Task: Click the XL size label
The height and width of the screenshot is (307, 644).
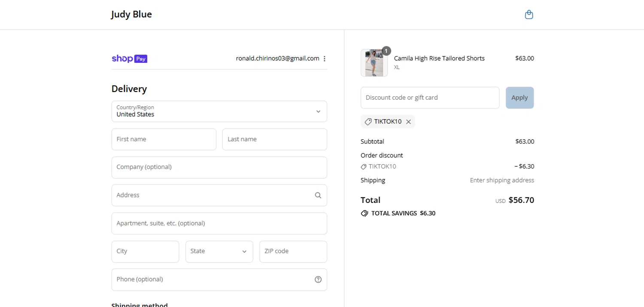Action: pyautogui.click(x=397, y=68)
